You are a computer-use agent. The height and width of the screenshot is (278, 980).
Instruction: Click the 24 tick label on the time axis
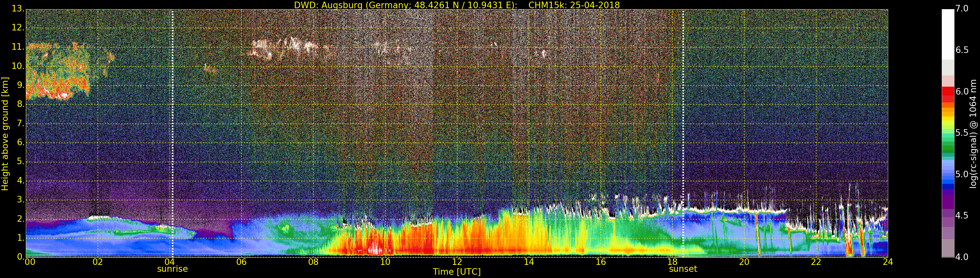point(888,262)
